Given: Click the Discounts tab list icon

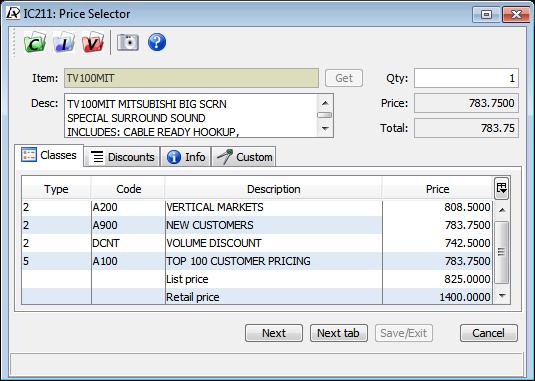Looking at the screenshot, I should pos(98,157).
